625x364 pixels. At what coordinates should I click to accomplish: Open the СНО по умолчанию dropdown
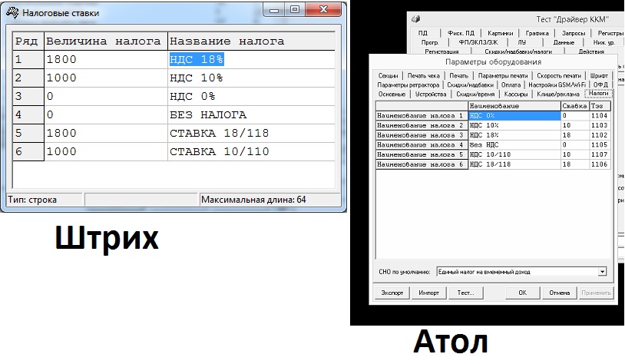pyautogui.click(x=602, y=272)
